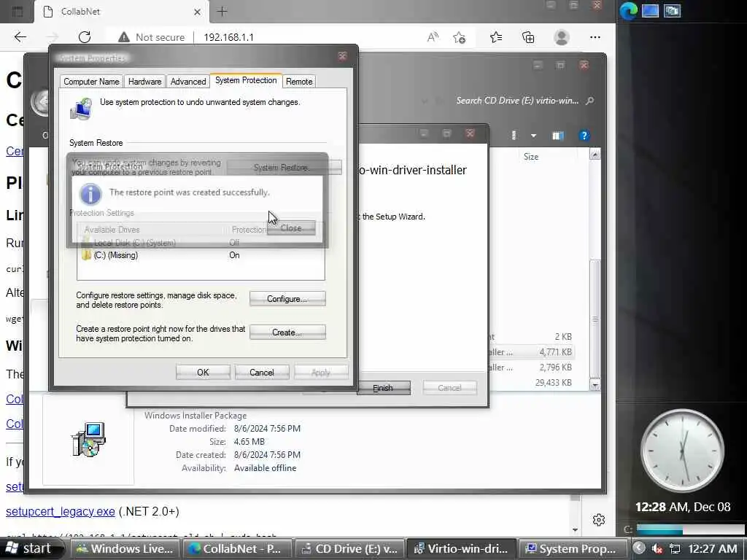Screen dimensions: 747x560
Task: Switch to CollabNet taskbar button
Action: 236,548
